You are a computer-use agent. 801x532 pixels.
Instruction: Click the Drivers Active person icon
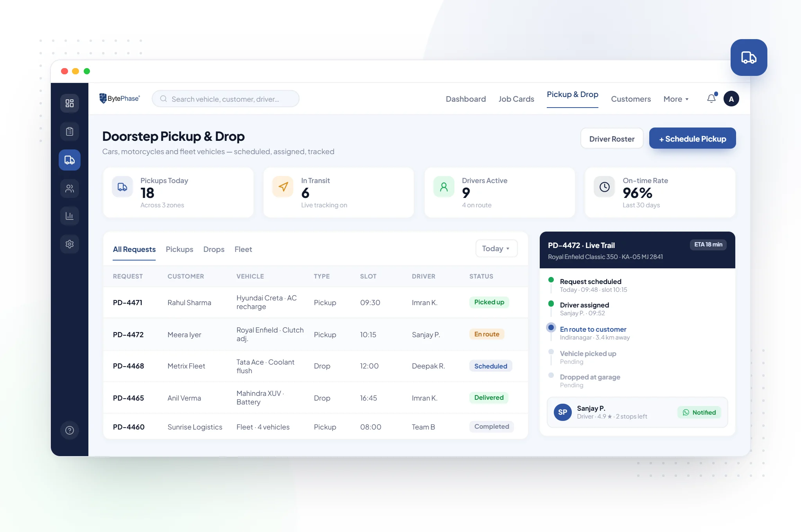click(444, 187)
